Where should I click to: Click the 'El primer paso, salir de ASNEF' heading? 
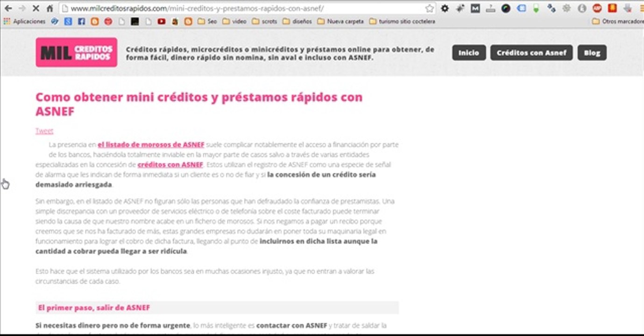point(94,308)
